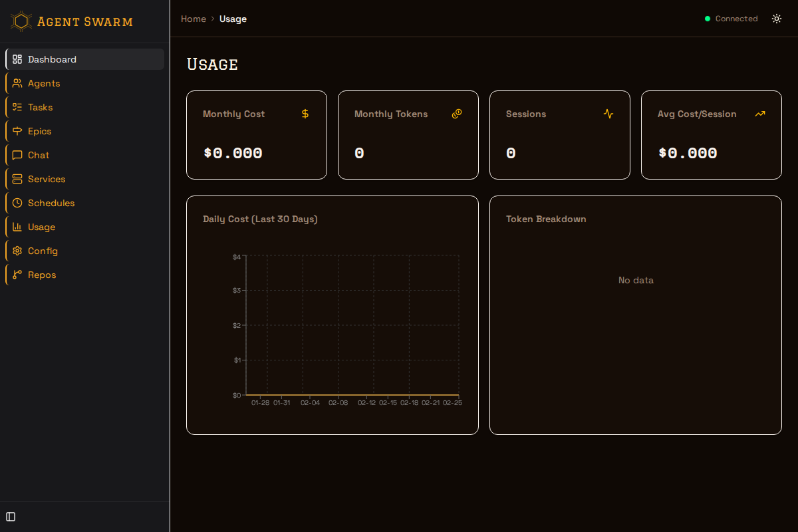
Task: Click the Monthly Tokens coins icon
Action: pyautogui.click(x=457, y=114)
